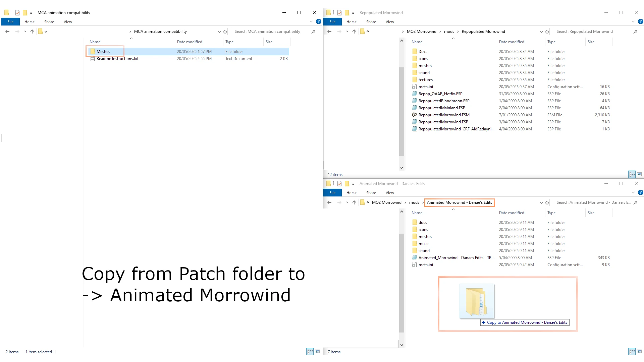
Task: Open Share tab in MCA animation compatibility window
Action: 49,22
